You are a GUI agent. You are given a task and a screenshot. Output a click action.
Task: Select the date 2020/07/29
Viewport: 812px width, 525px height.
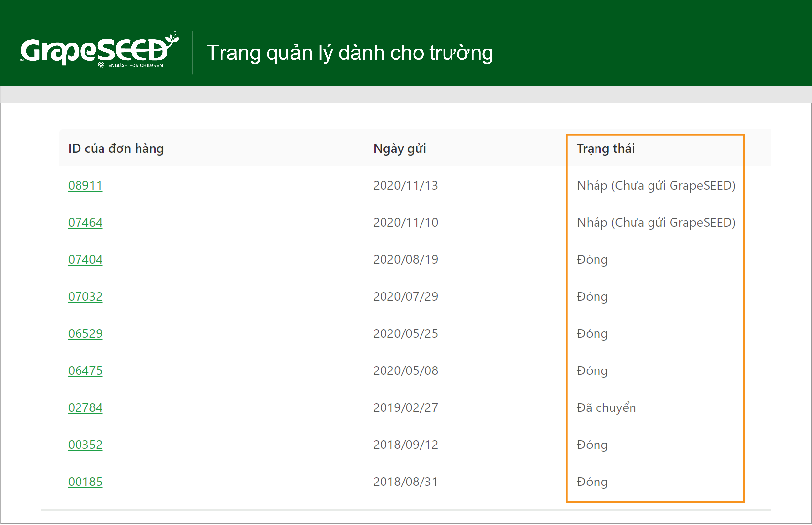click(405, 297)
